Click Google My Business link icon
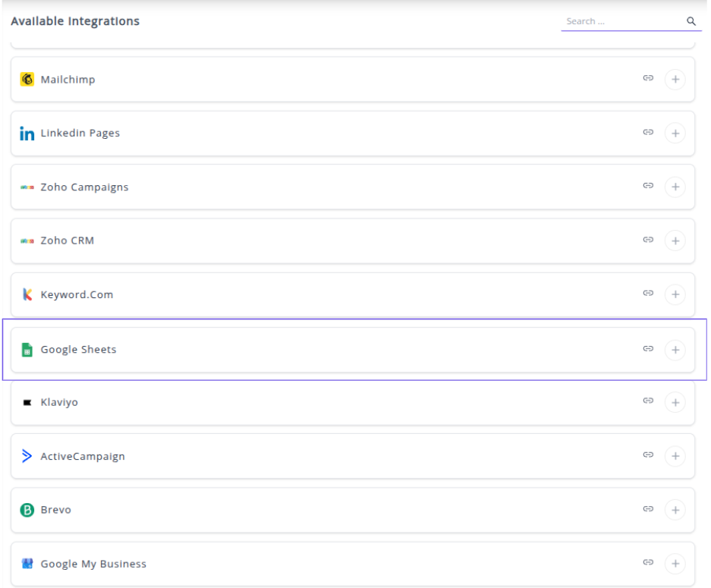The image size is (711, 588). pos(648,563)
